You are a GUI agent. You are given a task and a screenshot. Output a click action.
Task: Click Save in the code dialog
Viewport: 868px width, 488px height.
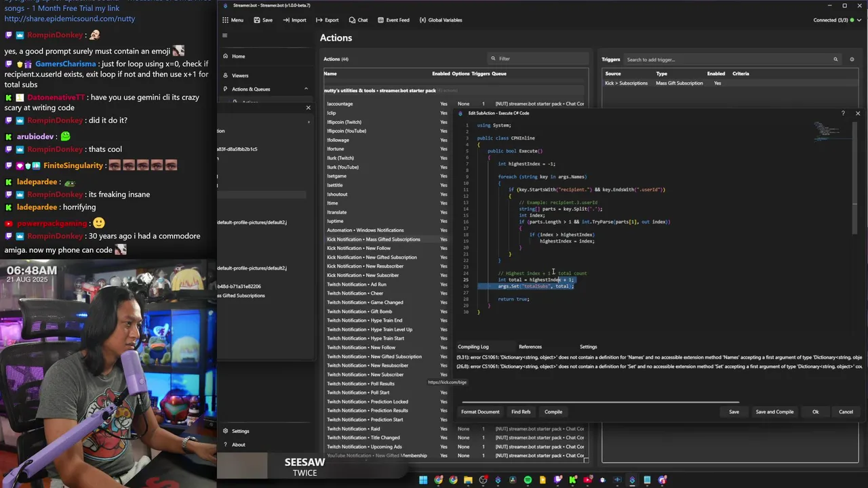[734, 412]
